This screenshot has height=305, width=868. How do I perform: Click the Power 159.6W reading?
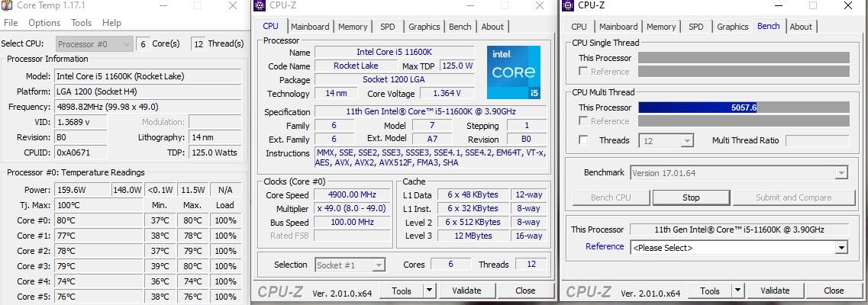tap(82, 190)
